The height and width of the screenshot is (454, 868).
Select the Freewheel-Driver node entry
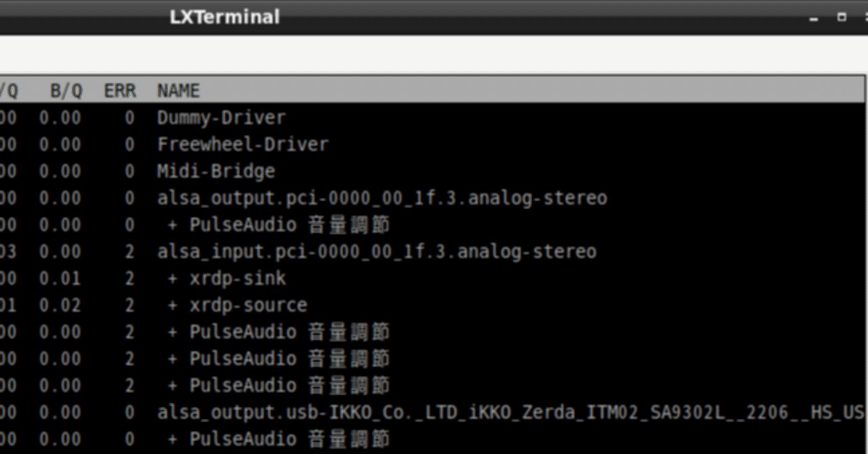click(x=241, y=144)
